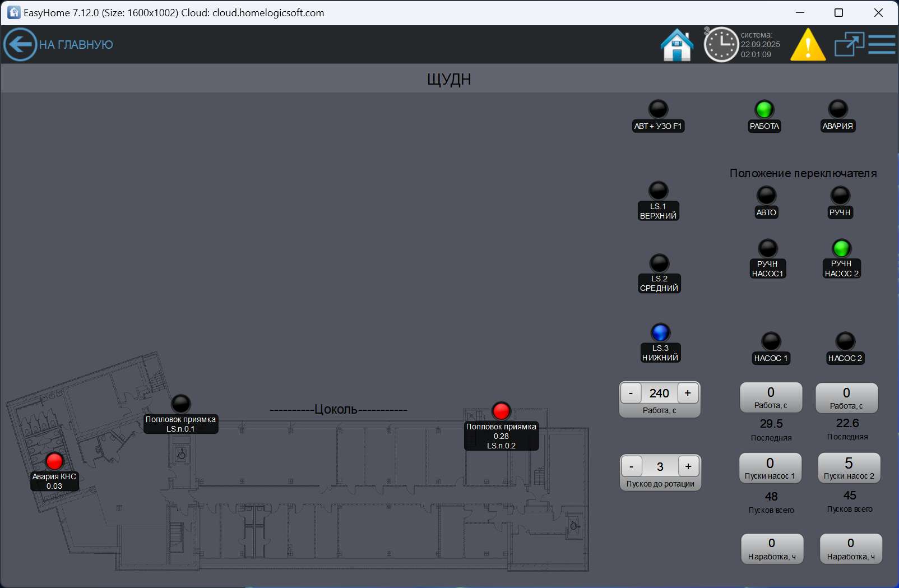
Task: Click the blue LS.3 НИЖНИЙ indicator
Action: [660, 332]
